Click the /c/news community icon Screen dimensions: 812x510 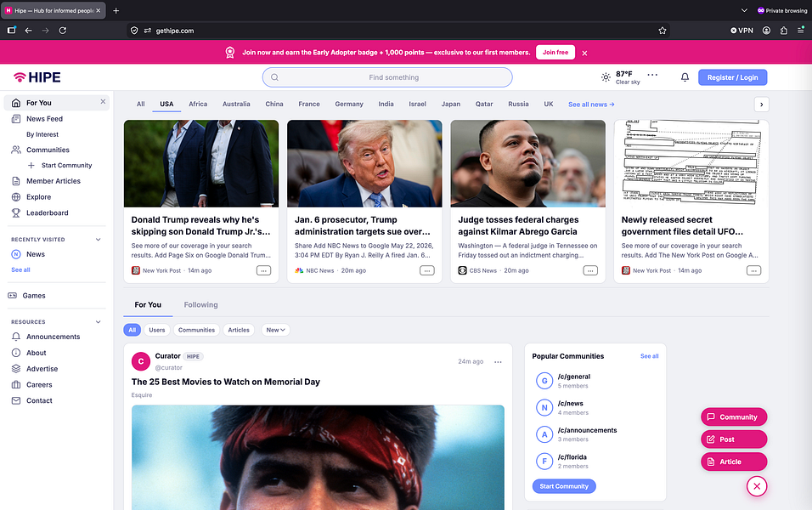click(x=544, y=407)
